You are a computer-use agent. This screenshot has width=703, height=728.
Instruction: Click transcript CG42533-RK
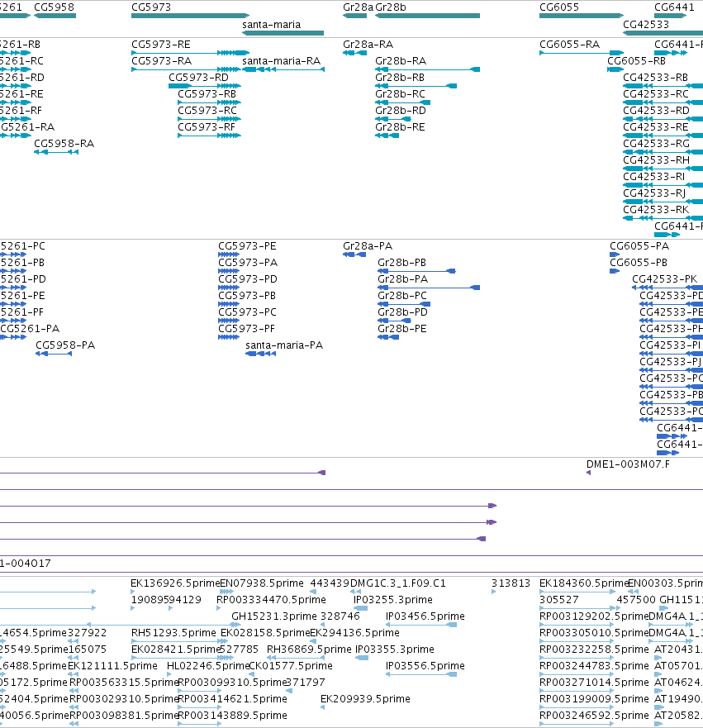tap(656, 209)
